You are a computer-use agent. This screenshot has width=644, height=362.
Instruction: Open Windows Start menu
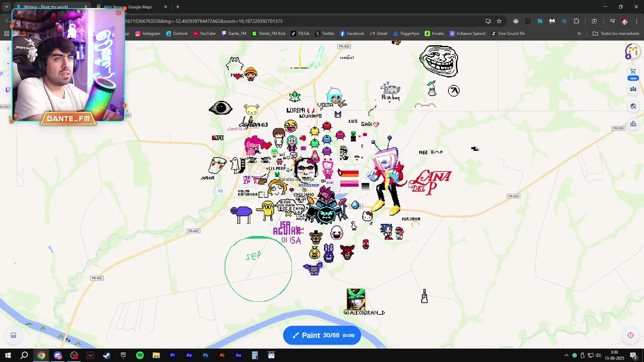pos(8,355)
